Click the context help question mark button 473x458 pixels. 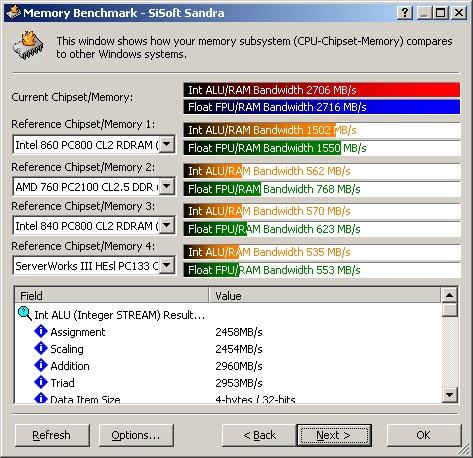405,13
